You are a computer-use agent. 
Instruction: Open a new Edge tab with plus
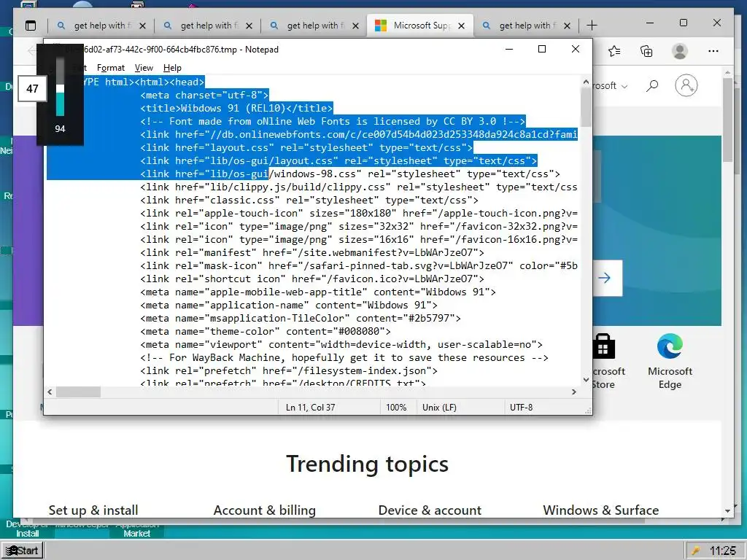pos(592,26)
